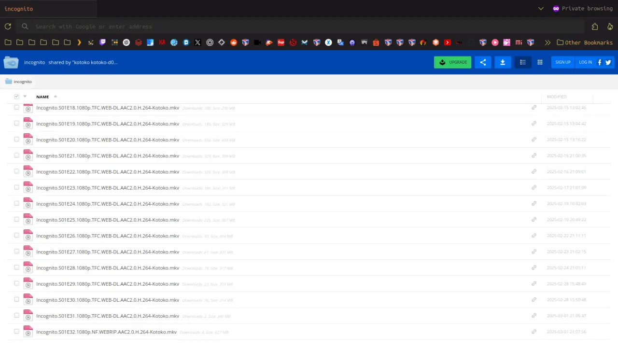Open the Google Translate bookmark
The image size is (618, 364).
pyautogui.click(x=340, y=42)
